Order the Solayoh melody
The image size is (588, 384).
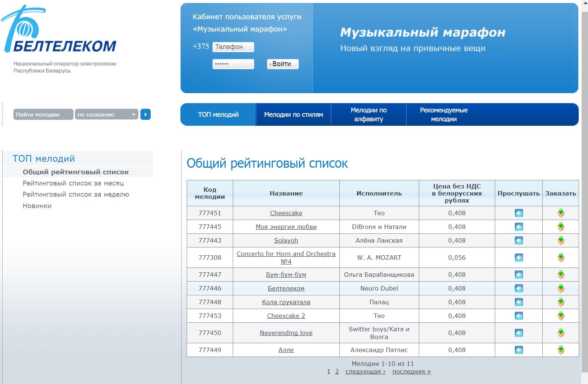point(561,240)
